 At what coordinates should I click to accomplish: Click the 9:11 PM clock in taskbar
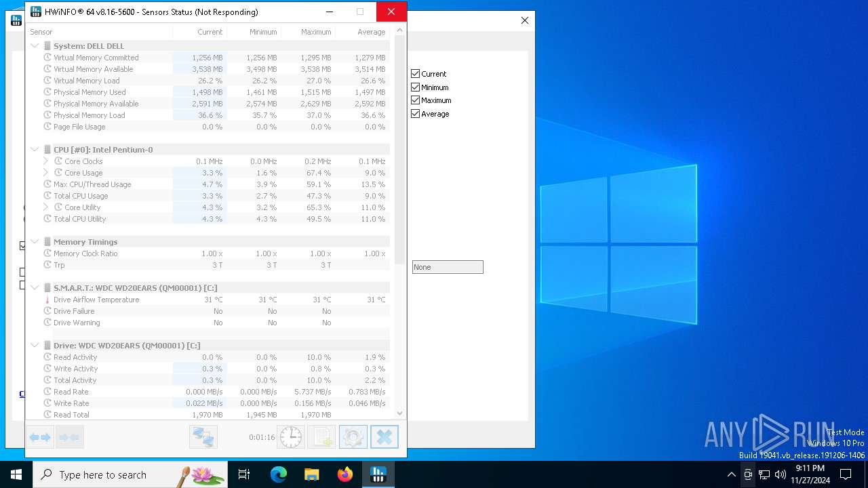(x=810, y=468)
